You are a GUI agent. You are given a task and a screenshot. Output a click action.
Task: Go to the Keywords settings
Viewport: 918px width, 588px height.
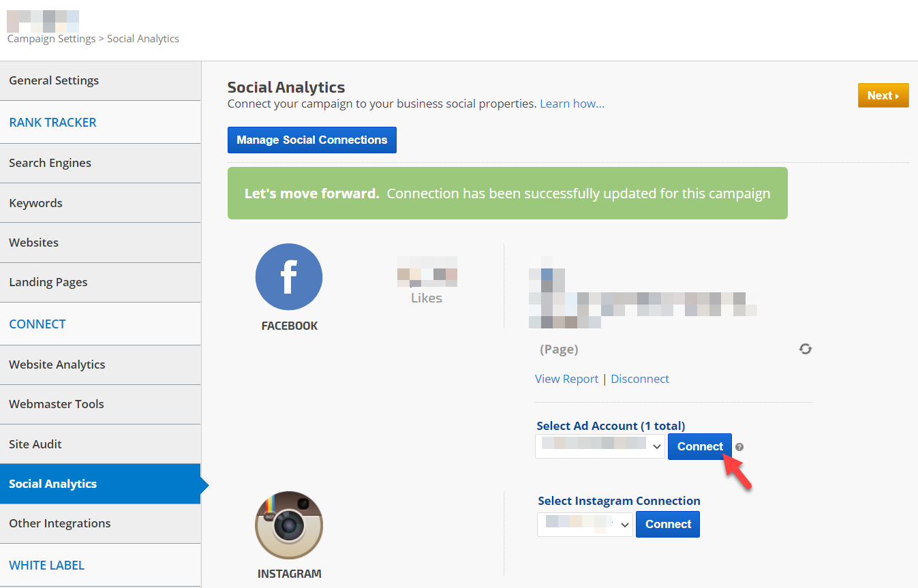click(35, 203)
